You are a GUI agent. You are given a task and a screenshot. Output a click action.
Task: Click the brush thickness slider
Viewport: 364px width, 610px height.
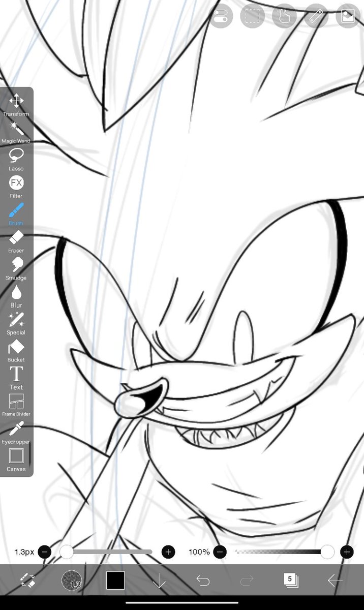106,552
